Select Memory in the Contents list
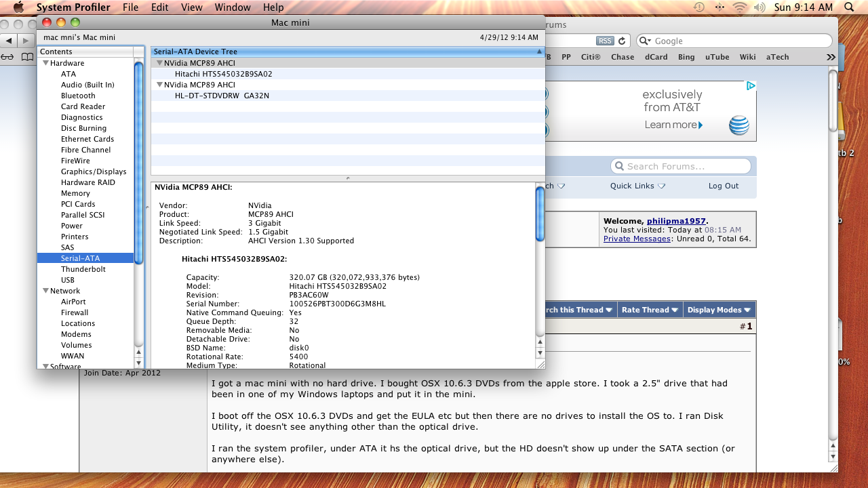Image resolution: width=868 pixels, height=488 pixels. tap(75, 193)
